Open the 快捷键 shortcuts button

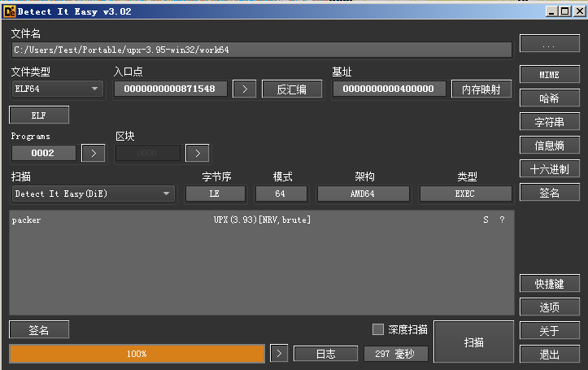click(550, 284)
